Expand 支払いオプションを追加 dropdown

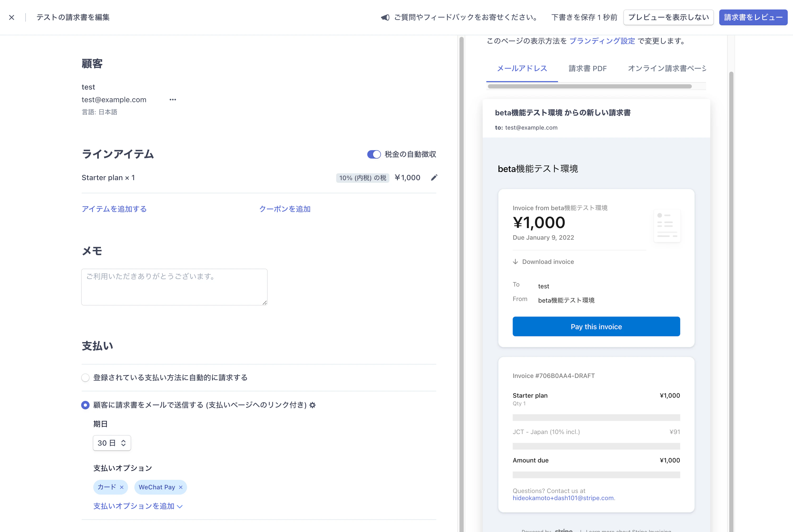click(138, 506)
